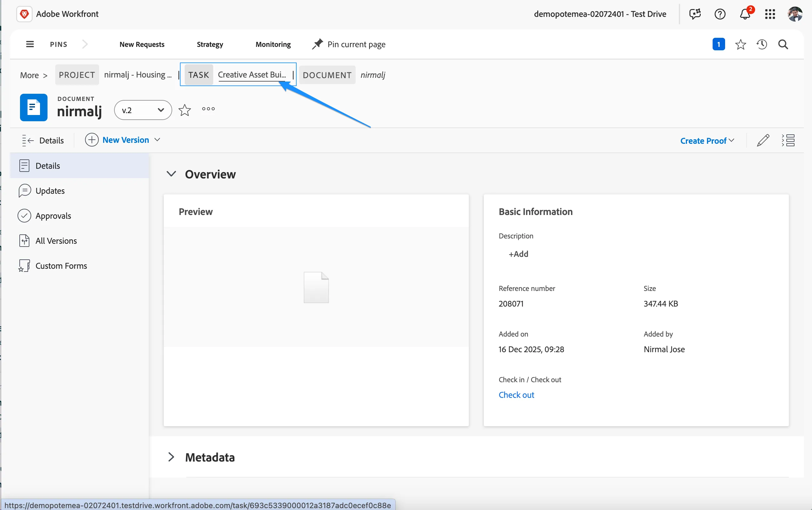
Task: Click the document preview thumbnail
Action: (x=316, y=287)
